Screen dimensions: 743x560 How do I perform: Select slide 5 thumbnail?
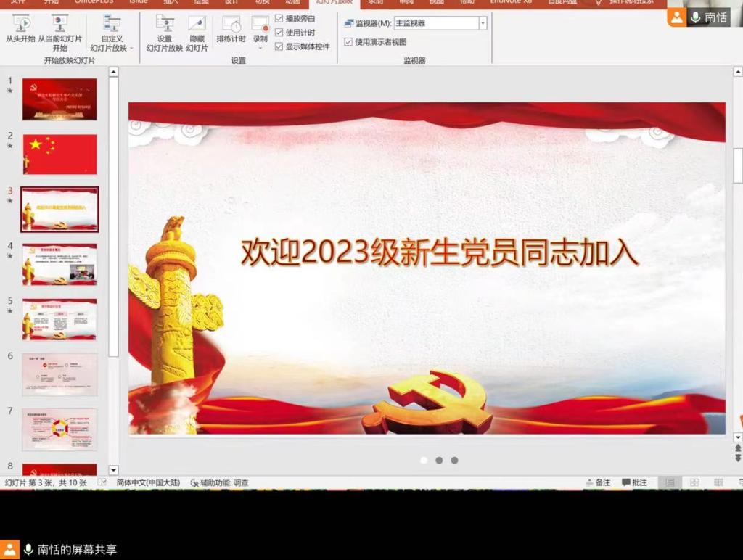pos(59,319)
